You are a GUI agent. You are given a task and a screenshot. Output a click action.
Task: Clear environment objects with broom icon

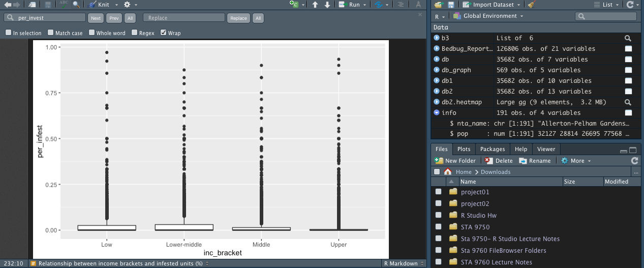tap(531, 5)
